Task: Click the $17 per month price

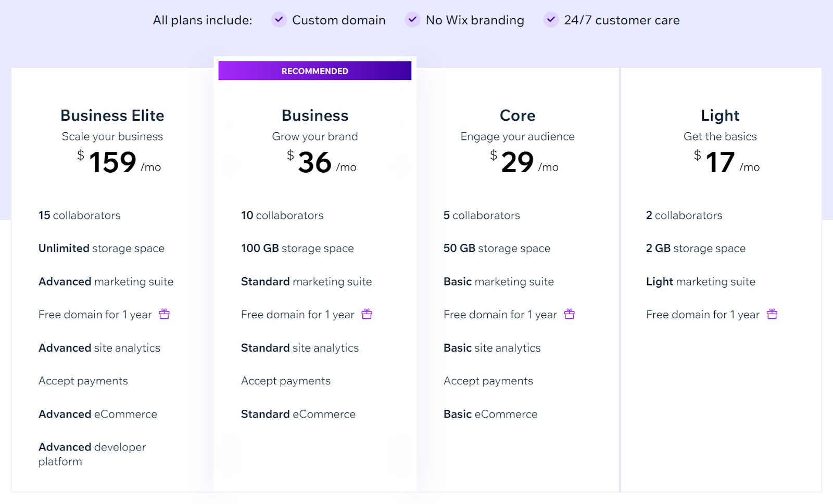Action: 726,162
